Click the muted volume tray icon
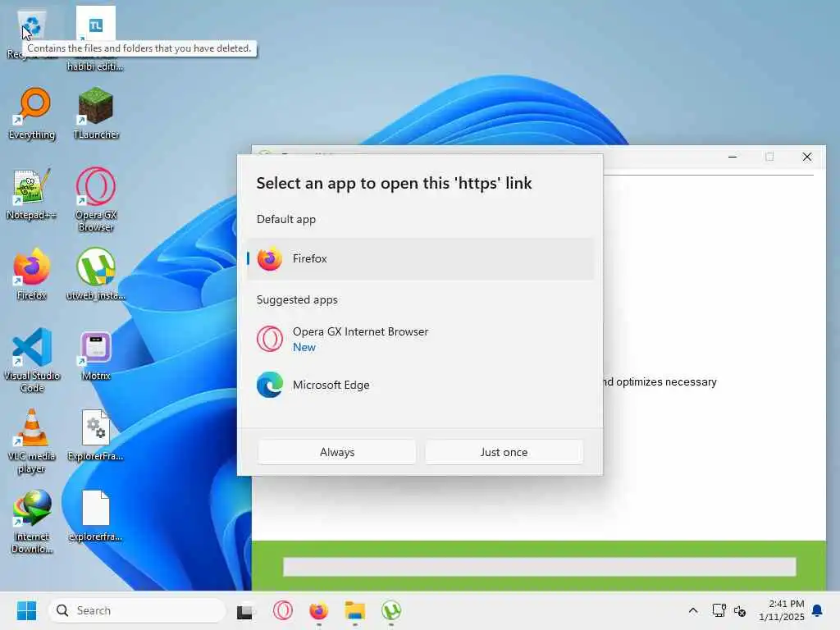 pyautogui.click(x=740, y=610)
